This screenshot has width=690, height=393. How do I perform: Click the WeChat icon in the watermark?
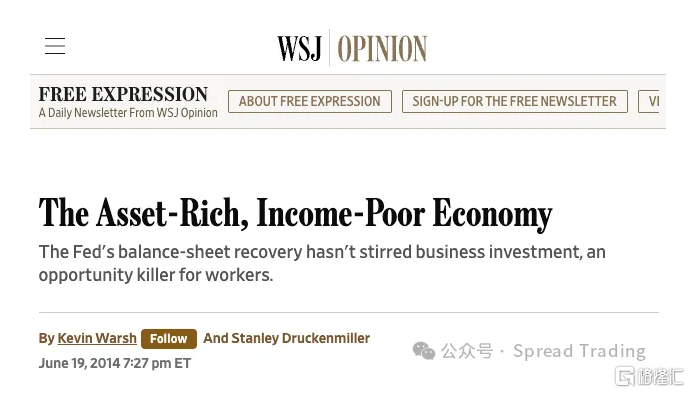click(x=424, y=351)
